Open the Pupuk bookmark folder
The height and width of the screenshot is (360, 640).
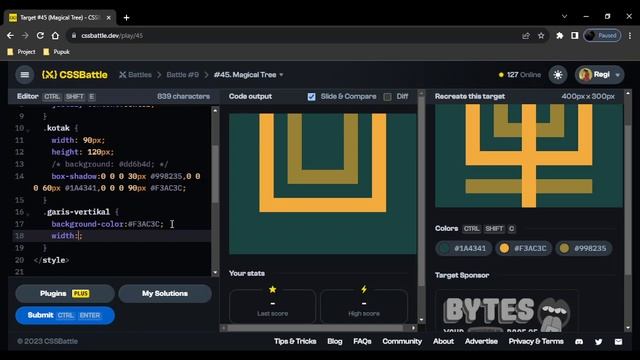tap(57, 52)
